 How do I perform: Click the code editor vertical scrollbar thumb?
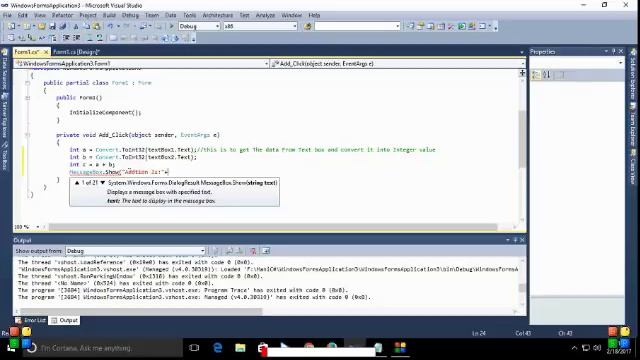[x=522, y=139]
